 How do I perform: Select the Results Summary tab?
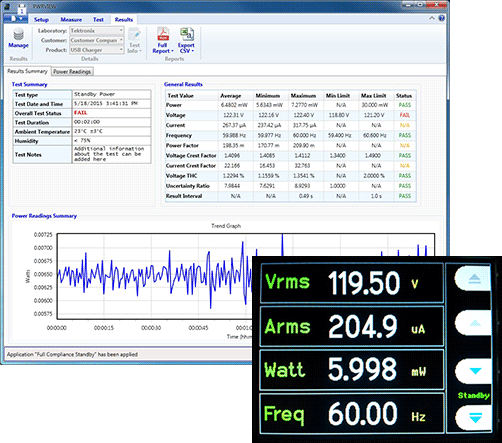pyautogui.click(x=27, y=71)
